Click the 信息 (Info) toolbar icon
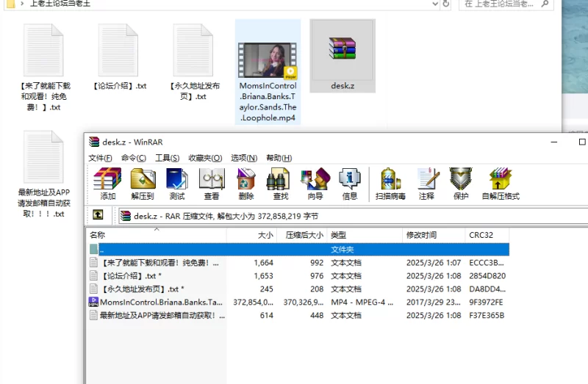This screenshot has height=384, width=588. point(350,184)
